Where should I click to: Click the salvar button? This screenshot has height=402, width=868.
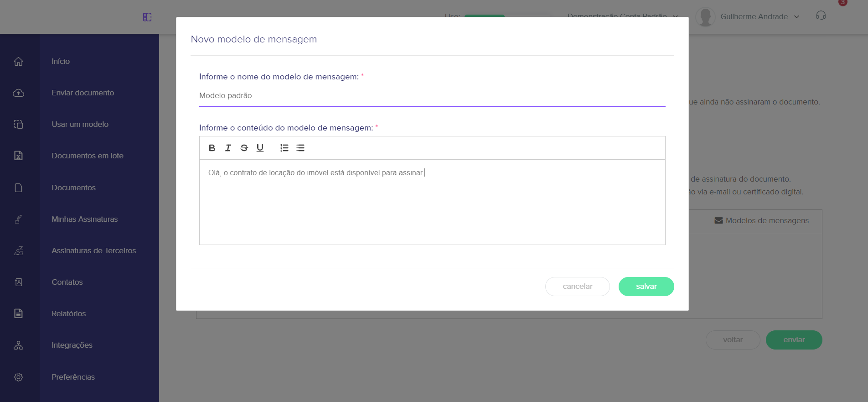(646, 287)
